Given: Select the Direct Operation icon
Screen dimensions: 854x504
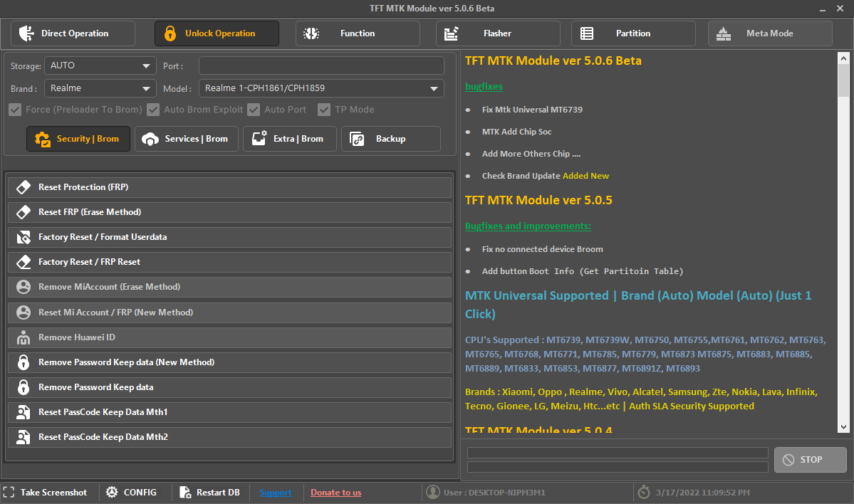Looking at the screenshot, I should click(25, 33).
